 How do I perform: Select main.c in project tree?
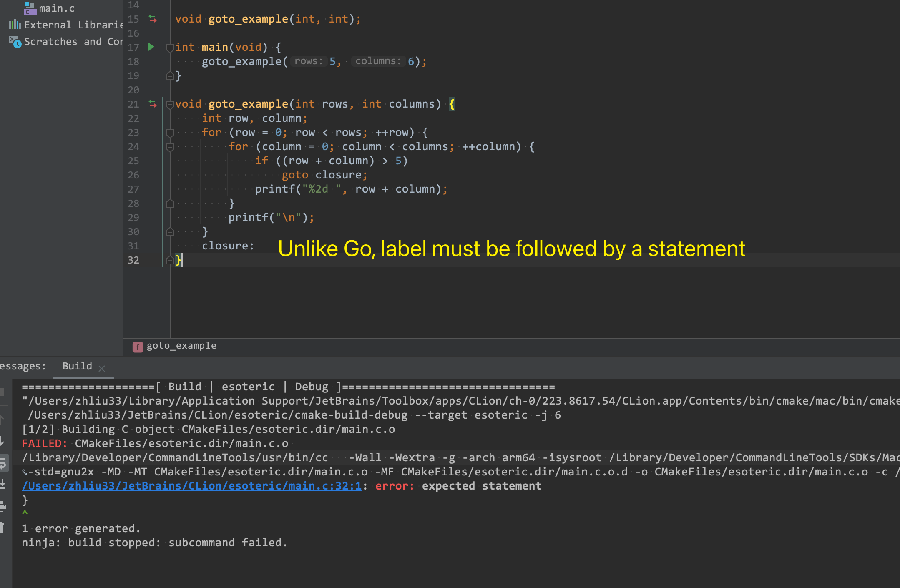[x=56, y=8]
